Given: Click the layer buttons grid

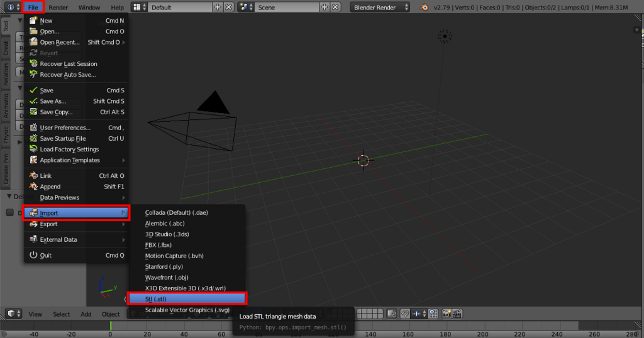Looking at the screenshot, I should click(x=370, y=313).
